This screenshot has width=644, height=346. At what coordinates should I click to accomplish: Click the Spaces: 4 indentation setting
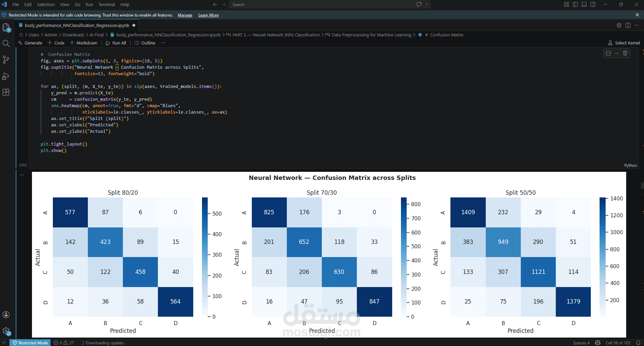(x=581, y=343)
